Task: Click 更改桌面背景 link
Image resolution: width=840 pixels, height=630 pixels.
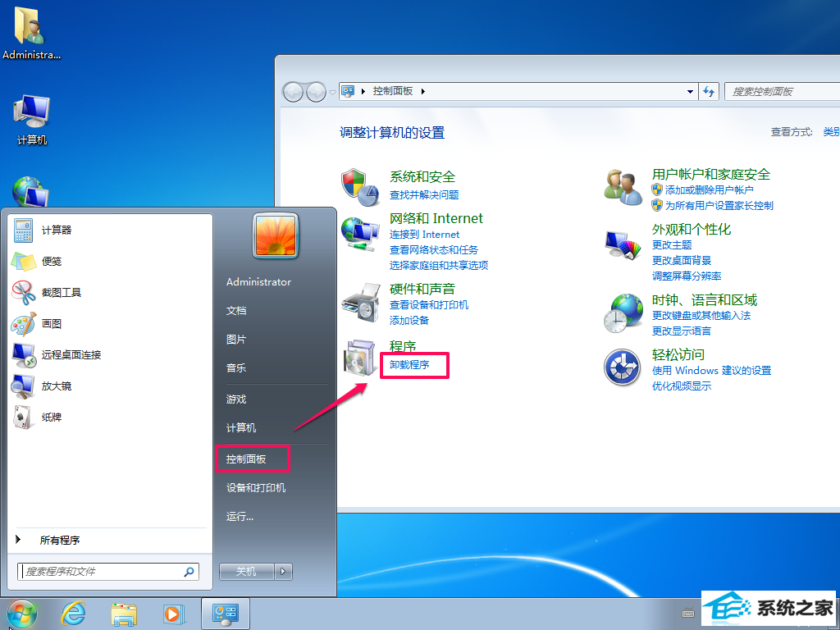Action: (x=682, y=260)
